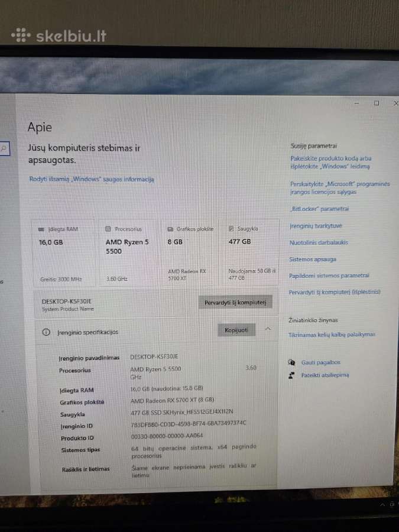The height and width of the screenshot is (532, 399).
Task: Click the Procesorius card chip icon
Action: point(108,229)
